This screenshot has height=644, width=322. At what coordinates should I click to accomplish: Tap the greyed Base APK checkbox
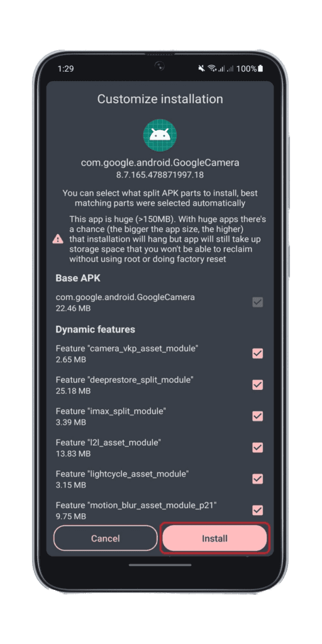point(257,303)
